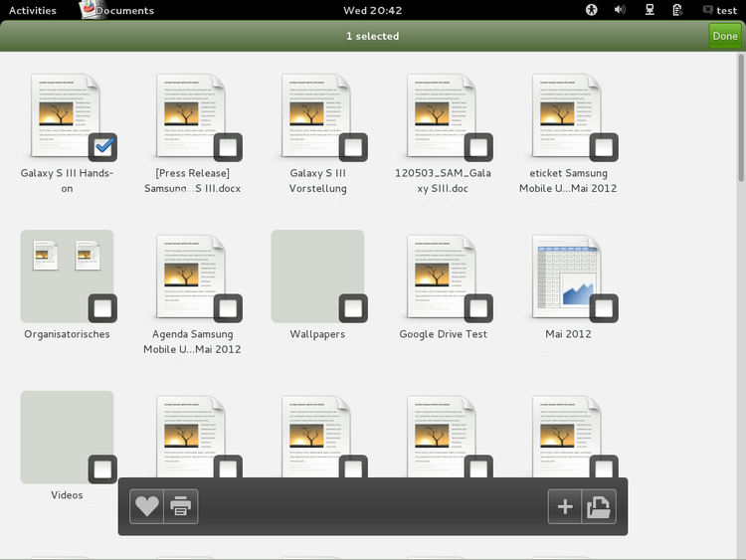This screenshot has width=746, height=560.
Task: Open the accessibility menu in top bar
Action: [591, 10]
